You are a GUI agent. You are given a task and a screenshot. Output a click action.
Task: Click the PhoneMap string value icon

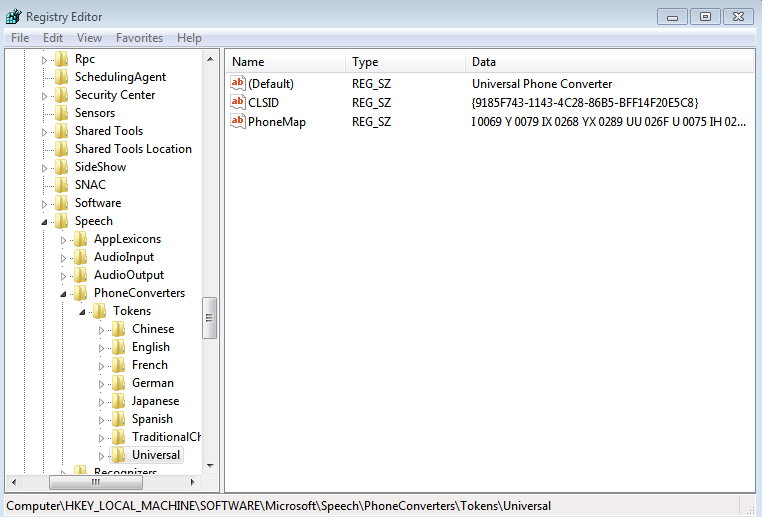[x=238, y=121]
